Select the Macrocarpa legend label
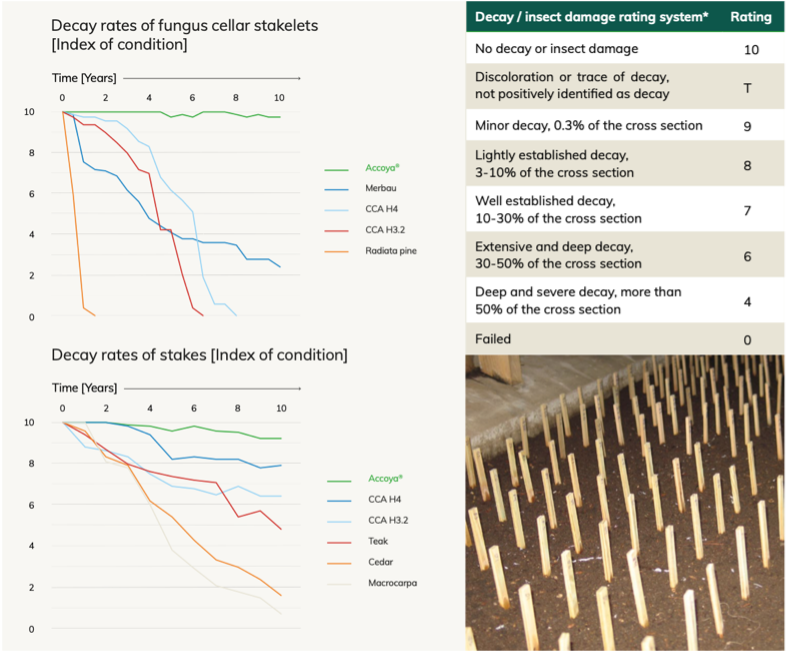This screenshot has width=788, height=653. pos(392,583)
